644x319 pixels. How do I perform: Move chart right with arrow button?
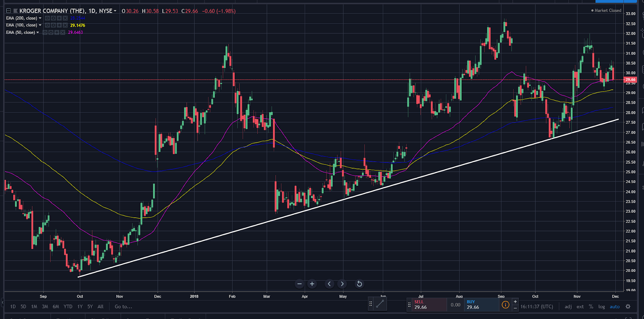tap(342, 284)
